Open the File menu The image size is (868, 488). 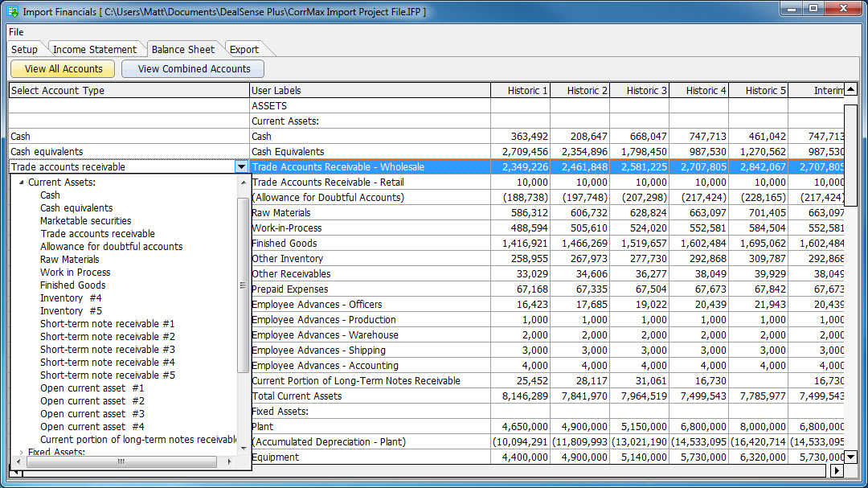click(x=15, y=32)
